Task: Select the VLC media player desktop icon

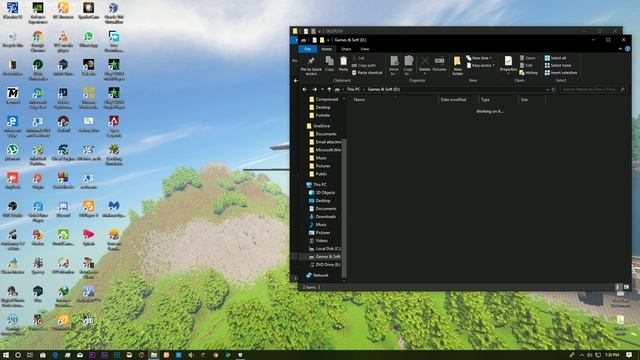Action: pos(63,42)
